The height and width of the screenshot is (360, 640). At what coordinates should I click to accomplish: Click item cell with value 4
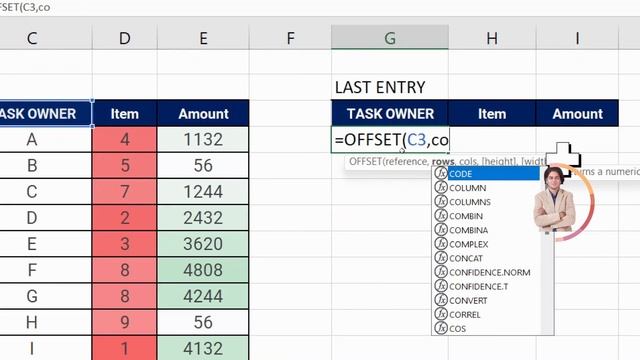[124, 140]
